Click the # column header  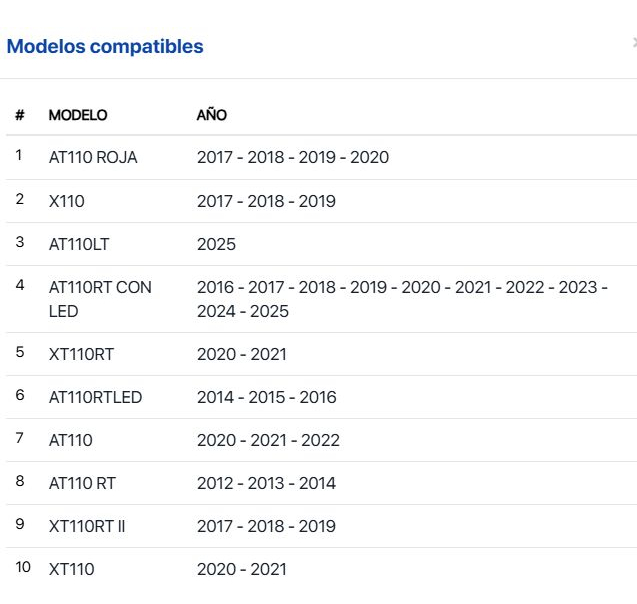(19, 115)
